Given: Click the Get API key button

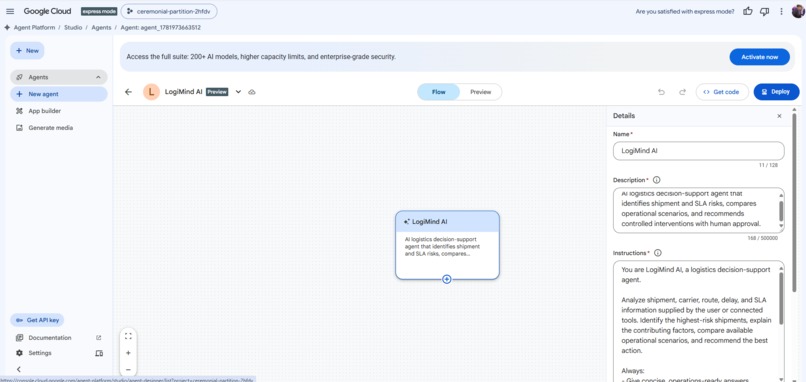Looking at the screenshot, I should tap(37, 320).
